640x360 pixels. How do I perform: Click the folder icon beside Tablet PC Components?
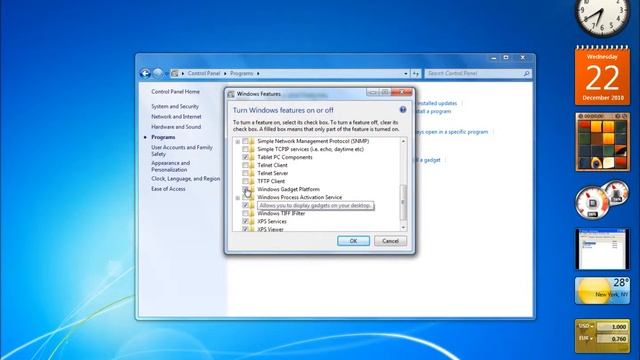tap(251, 157)
